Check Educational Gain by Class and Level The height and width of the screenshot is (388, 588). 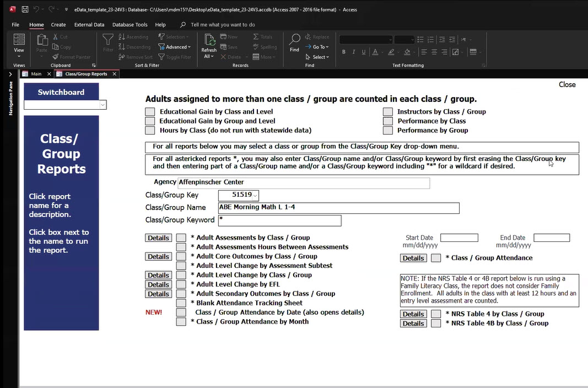pos(150,112)
